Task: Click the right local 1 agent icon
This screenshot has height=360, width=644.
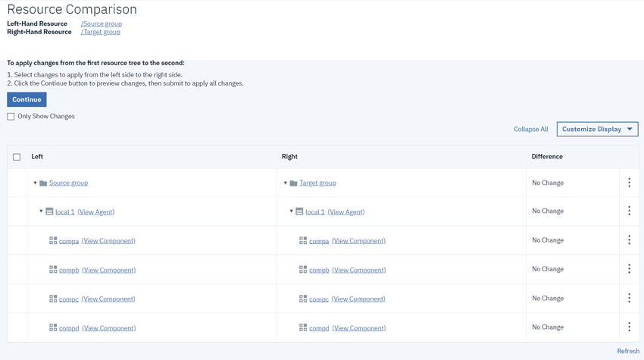Action: [x=299, y=211]
